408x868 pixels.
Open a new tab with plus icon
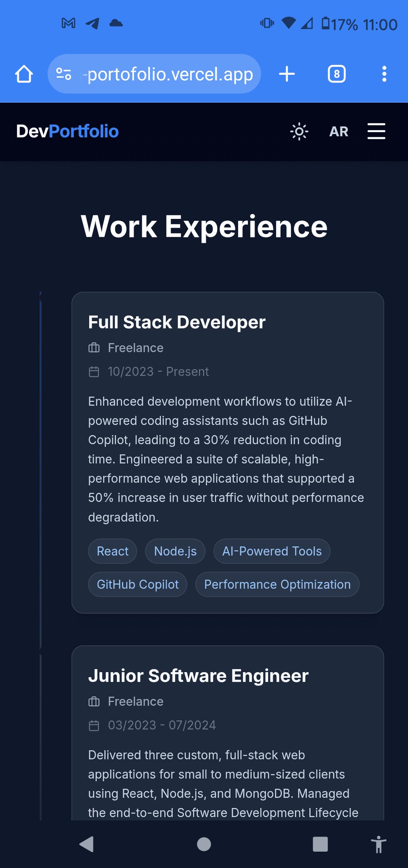coord(287,74)
